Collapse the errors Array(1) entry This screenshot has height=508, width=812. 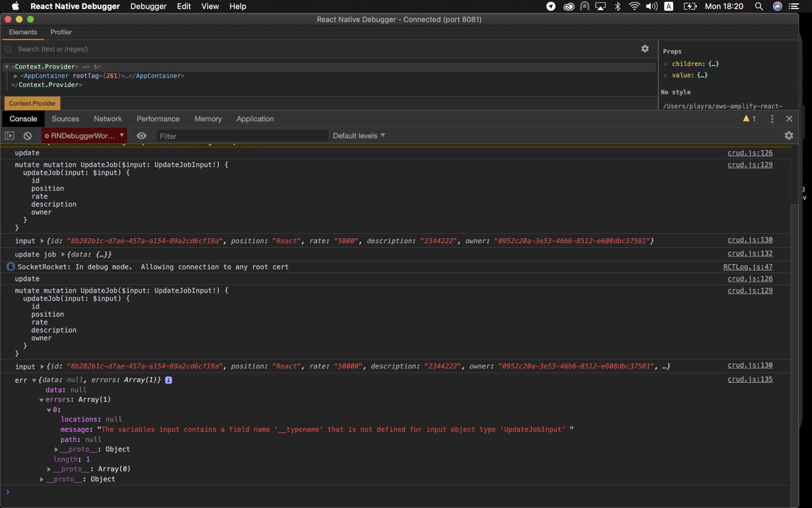pyautogui.click(x=41, y=400)
